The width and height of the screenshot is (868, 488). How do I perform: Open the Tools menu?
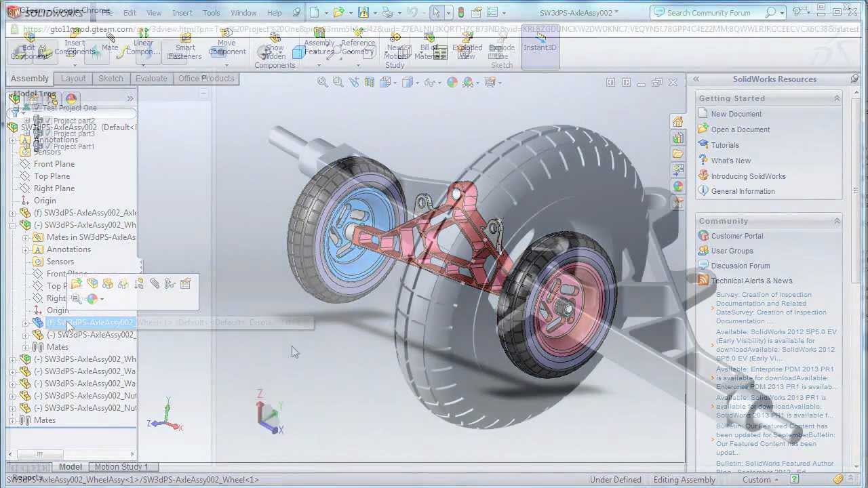[x=212, y=13]
